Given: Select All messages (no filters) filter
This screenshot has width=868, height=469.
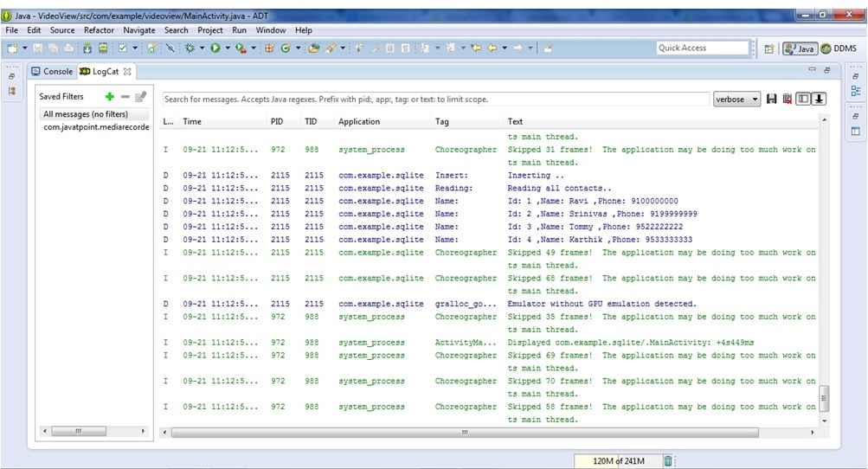Looking at the screenshot, I should pos(94,114).
